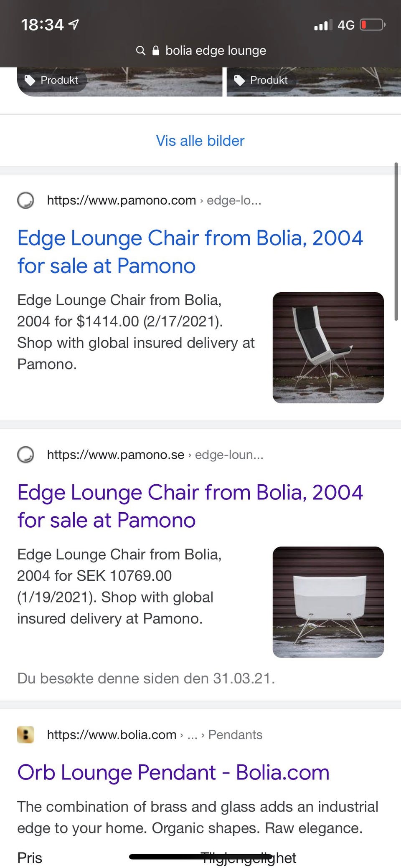The image size is (401, 868).
Task: Tap the bolia.com favicon icon
Action: (x=25, y=735)
